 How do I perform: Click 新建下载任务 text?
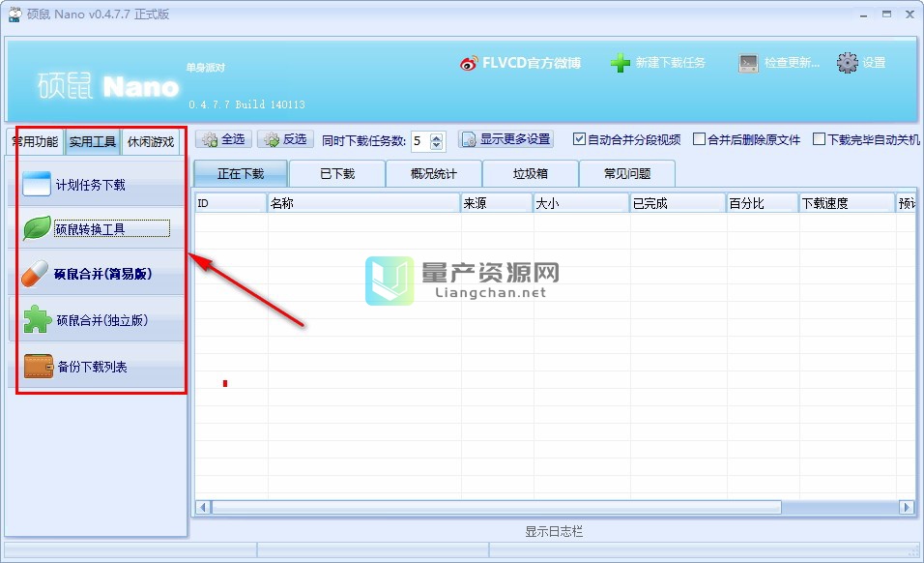[671, 63]
